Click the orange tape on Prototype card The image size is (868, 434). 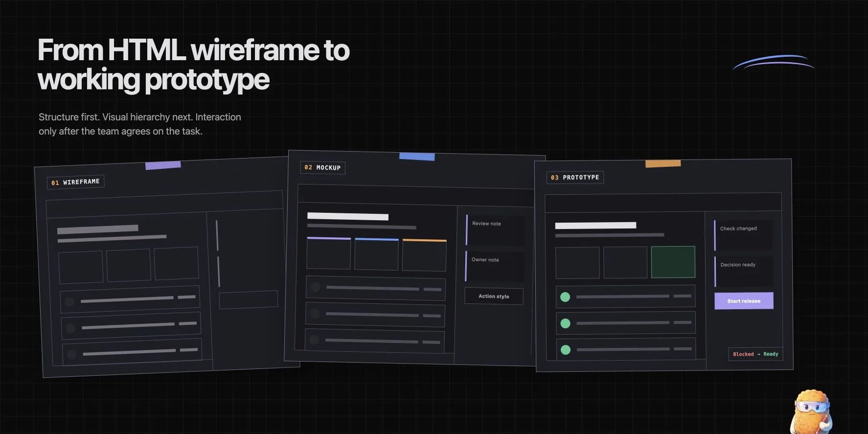(x=663, y=163)
